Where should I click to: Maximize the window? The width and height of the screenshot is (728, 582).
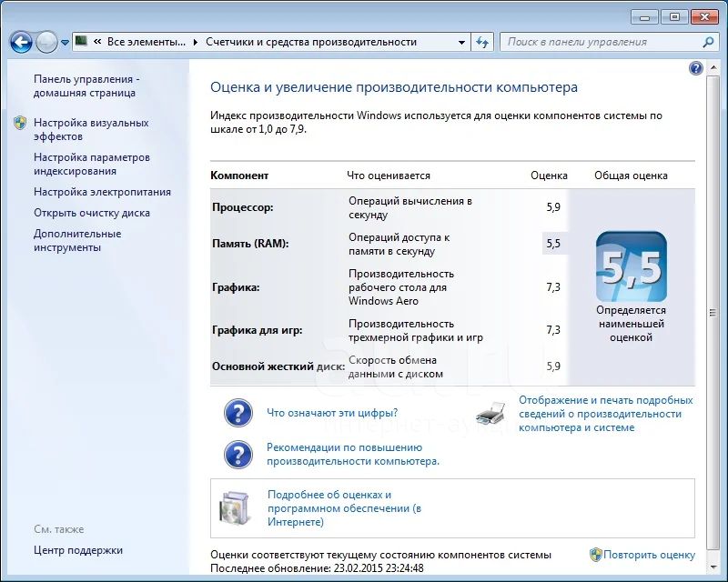click(674, 17)
